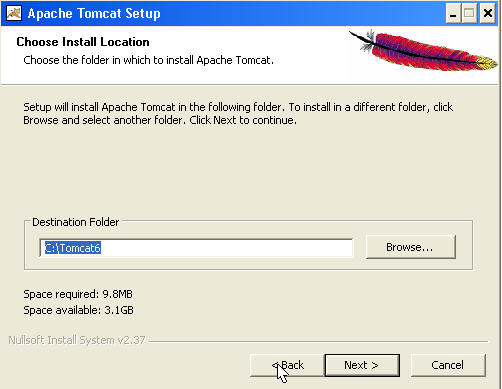Click the Apache feather logo
Screen dimensions: 502x389
tap(423, 50)
